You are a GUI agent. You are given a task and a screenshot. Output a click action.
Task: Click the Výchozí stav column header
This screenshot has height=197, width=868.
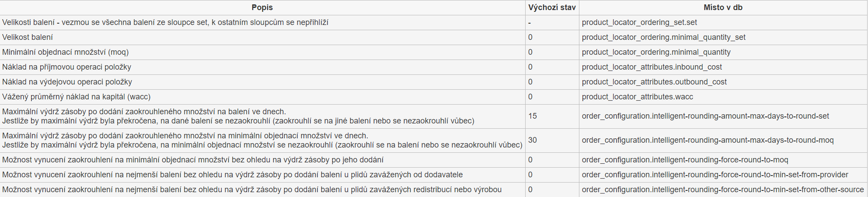tap(552, 7)
